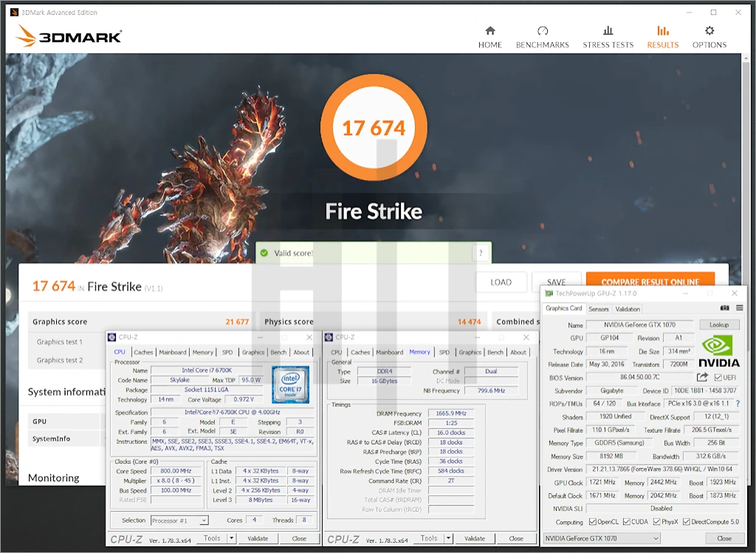The width and height of the screenshot is (756, 553).
Task: Click the green valid score checkmark
Action: coord(264,253)
